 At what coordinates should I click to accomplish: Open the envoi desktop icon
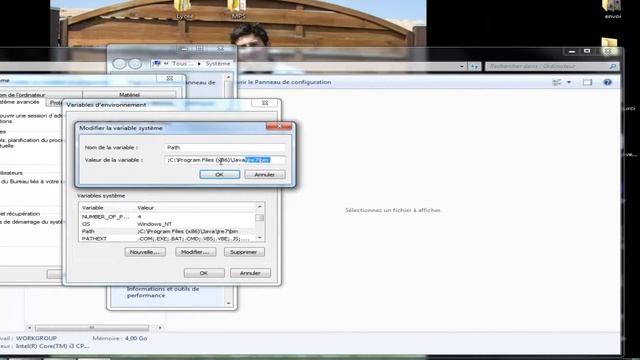612,9
